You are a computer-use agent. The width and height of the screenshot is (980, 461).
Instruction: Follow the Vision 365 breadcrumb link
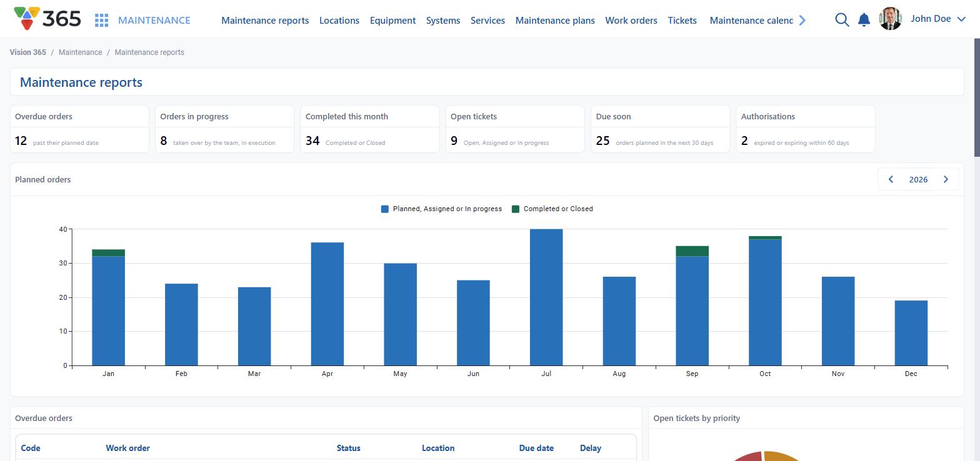pyautogui.click(x=27, y=52)
